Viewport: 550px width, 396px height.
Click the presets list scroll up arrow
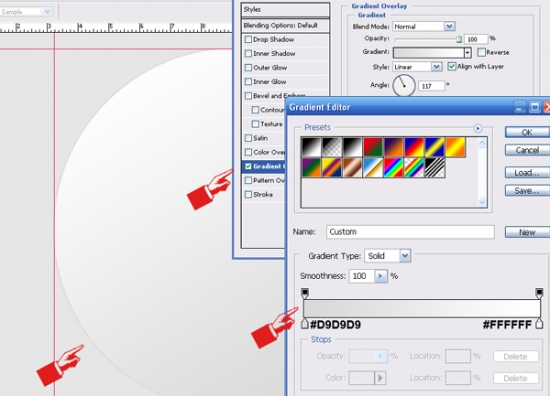click(x=482, y=142)
